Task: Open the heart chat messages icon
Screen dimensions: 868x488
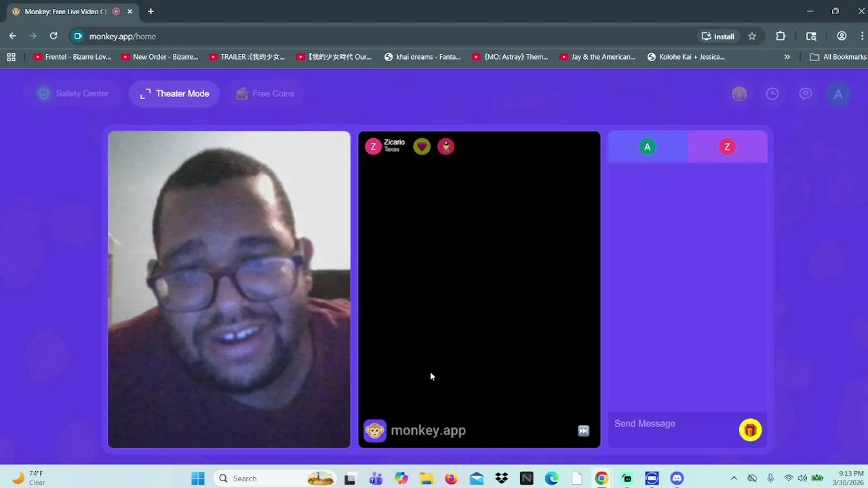Action: click(x=806, y=94)
